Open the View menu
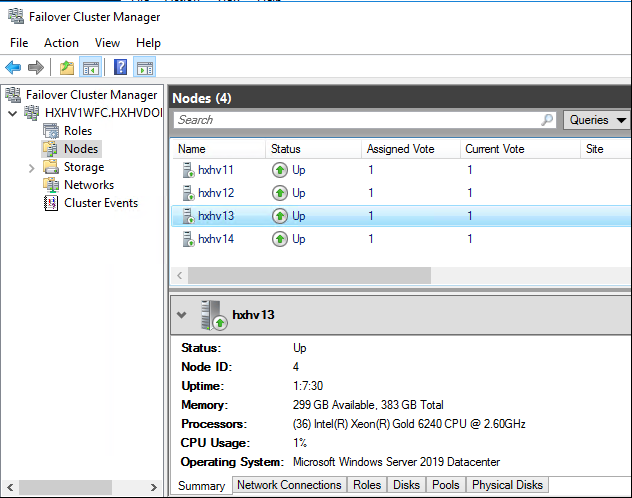The height and width of the screenshot is (498, 632). pos(107,43)
